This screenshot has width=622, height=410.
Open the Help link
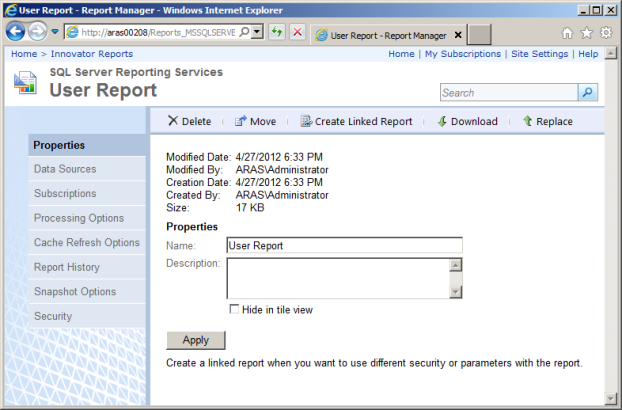[588, 54]
